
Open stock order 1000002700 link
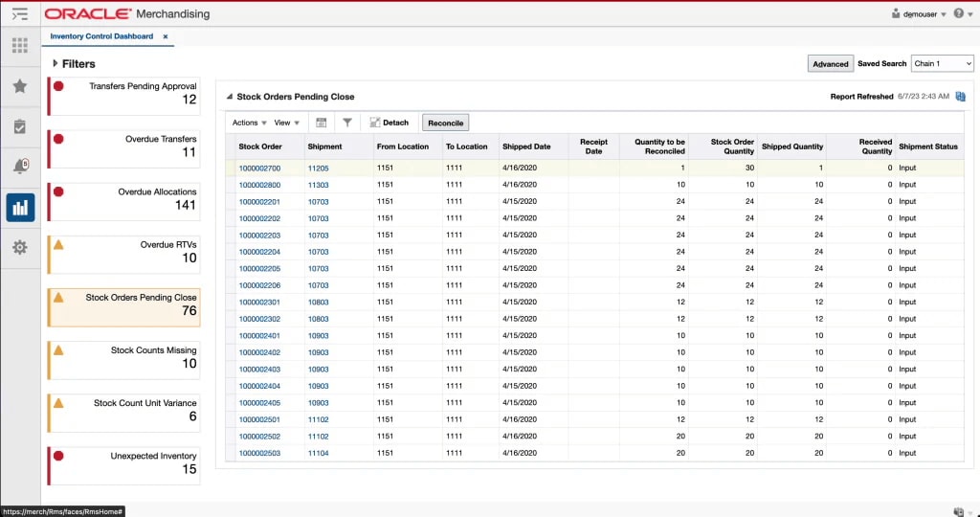pos(259,169)
